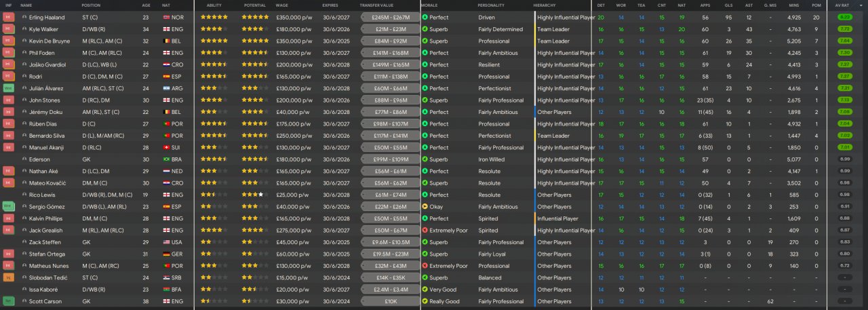Sort by the POSITION column header
868x310 pixels.
click(91, 5)
